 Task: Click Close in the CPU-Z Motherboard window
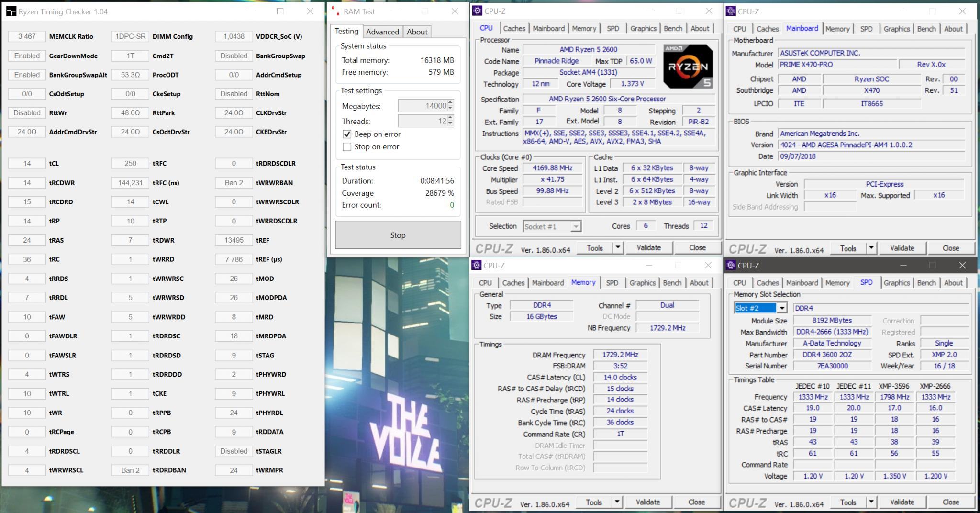click(x=951, y=248)
